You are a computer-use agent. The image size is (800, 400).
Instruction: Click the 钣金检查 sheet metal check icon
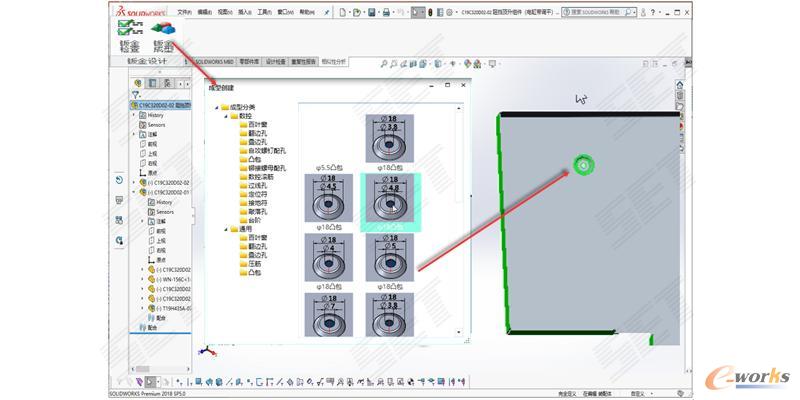pos(129,28)
